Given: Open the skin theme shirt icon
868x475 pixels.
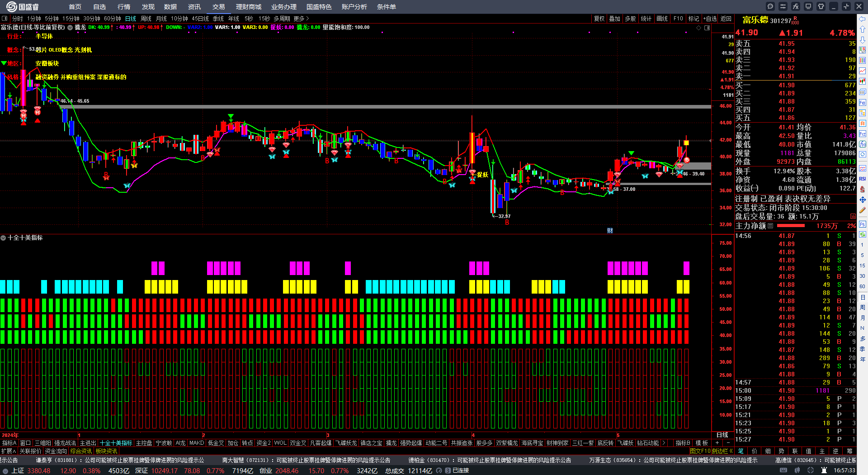Looking at the screenshot, I should 821,6.
